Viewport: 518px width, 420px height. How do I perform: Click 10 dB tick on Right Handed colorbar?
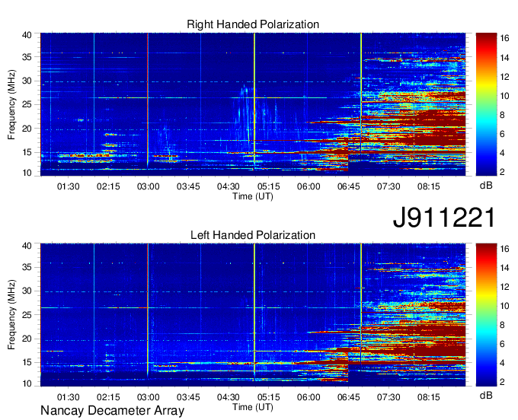click(504, 96)
